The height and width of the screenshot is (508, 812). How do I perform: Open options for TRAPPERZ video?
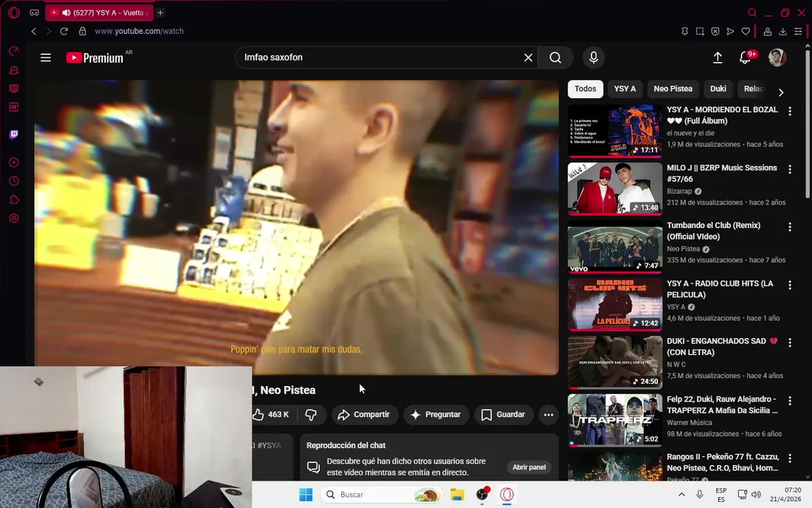pyautogui.click(x=789, y=400)
